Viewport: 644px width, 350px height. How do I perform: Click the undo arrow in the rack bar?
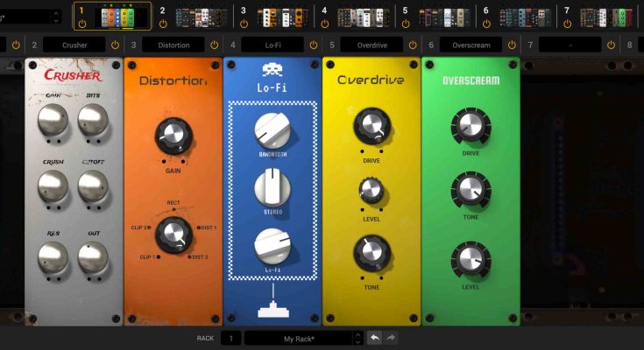click(x=374, y=338)
